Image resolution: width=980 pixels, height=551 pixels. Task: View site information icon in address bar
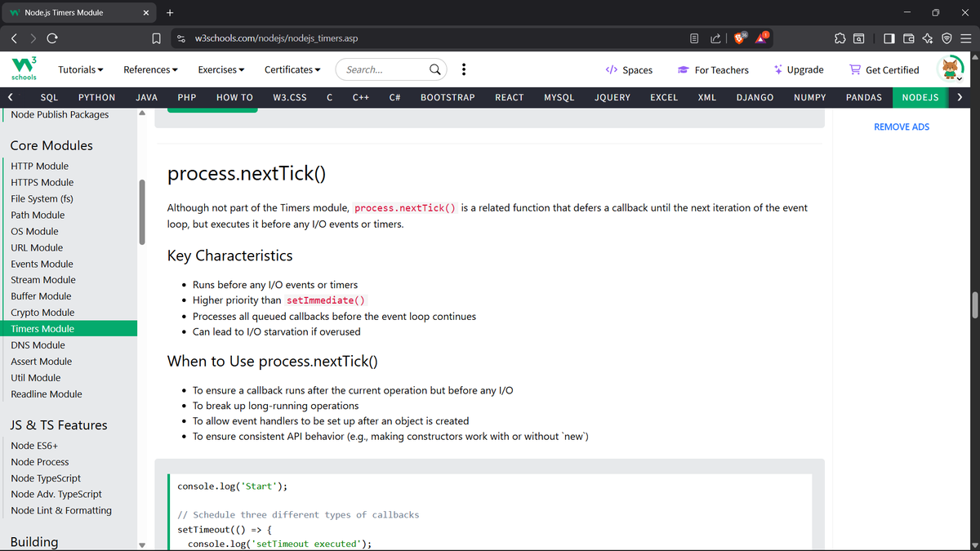[181, 38]
